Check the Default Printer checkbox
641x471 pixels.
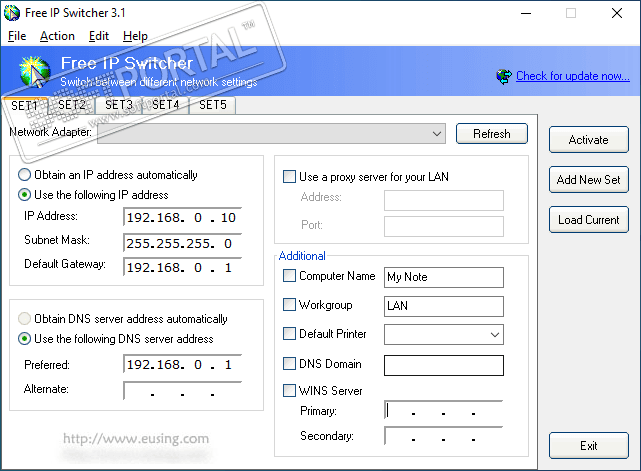coord(289,334)
